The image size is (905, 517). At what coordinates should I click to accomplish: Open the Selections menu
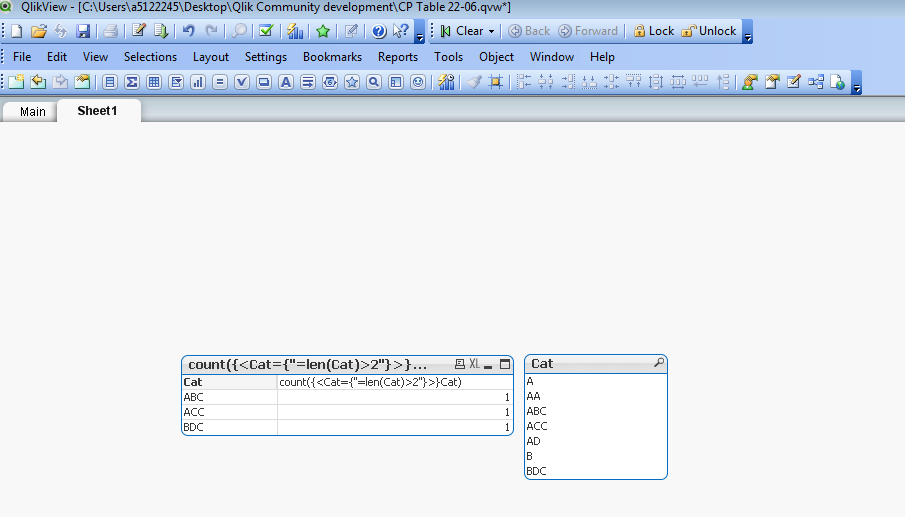tap(150, 57)
